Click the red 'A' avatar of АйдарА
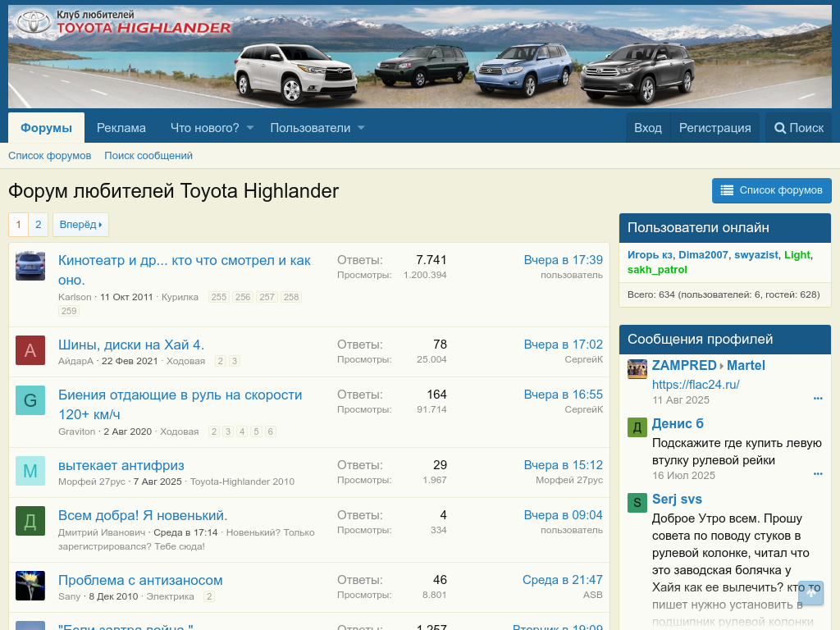Image resolution: width=840 pixels, height=630 pixels. [x=30, y=350]
